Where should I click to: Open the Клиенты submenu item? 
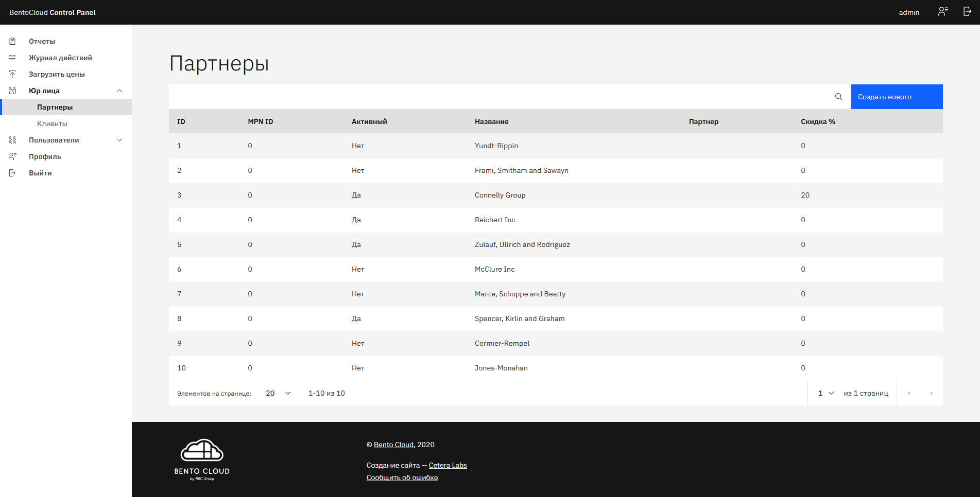click(x=52, y=123)
